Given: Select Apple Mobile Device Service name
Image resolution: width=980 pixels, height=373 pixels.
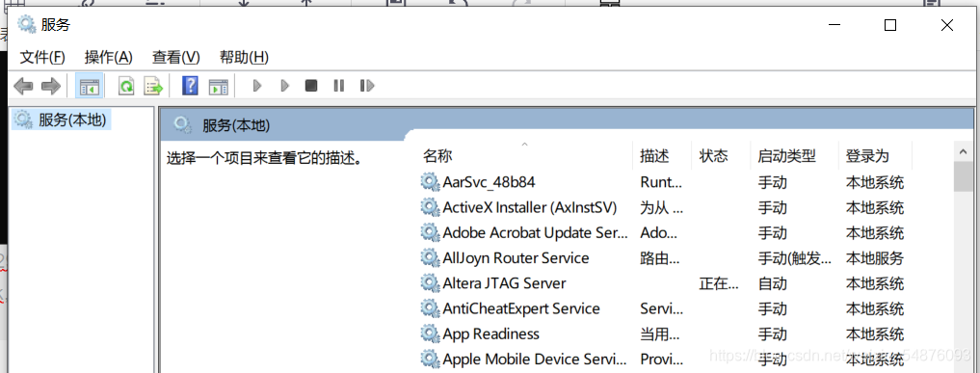Looking at the screenshot, I should point(535,360).
